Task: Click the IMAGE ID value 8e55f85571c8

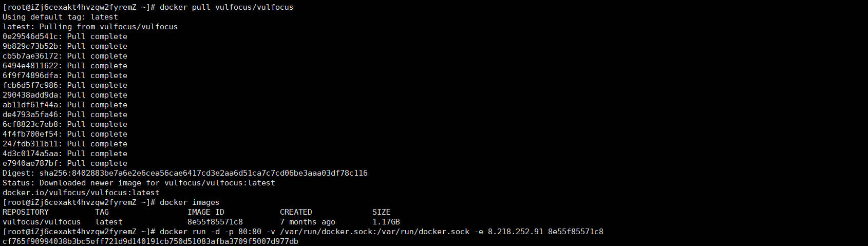Action: (215, 222)
